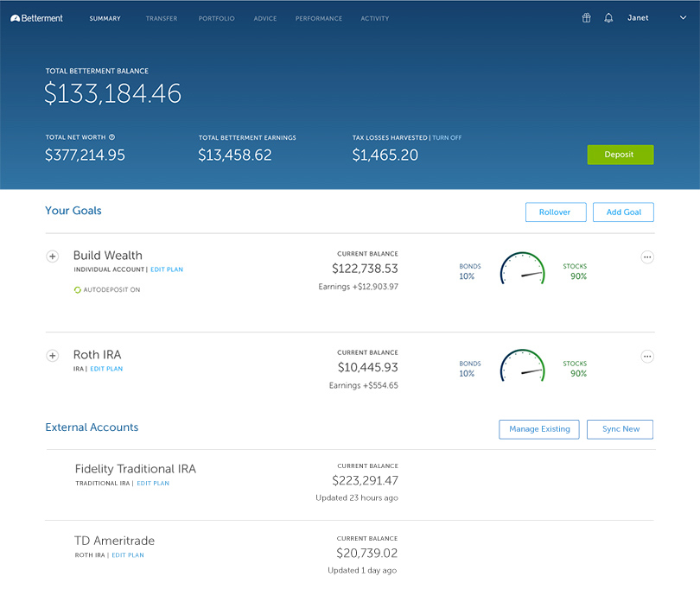Expand the Roth IRA goal
This screenshot has width=700, height=608.
[x=52, y=356]
